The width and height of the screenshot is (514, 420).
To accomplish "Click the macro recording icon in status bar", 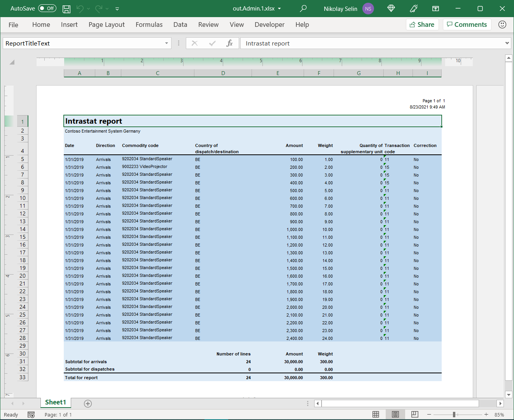I will point(31,415).
